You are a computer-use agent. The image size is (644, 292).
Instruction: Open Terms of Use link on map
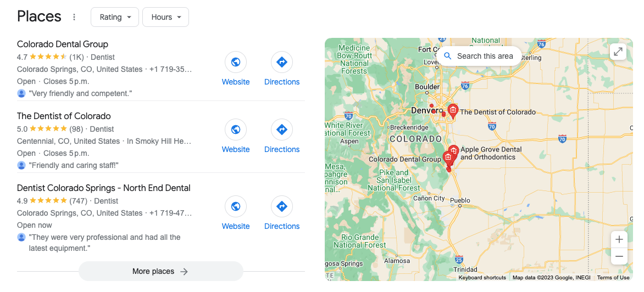(613, 278)
